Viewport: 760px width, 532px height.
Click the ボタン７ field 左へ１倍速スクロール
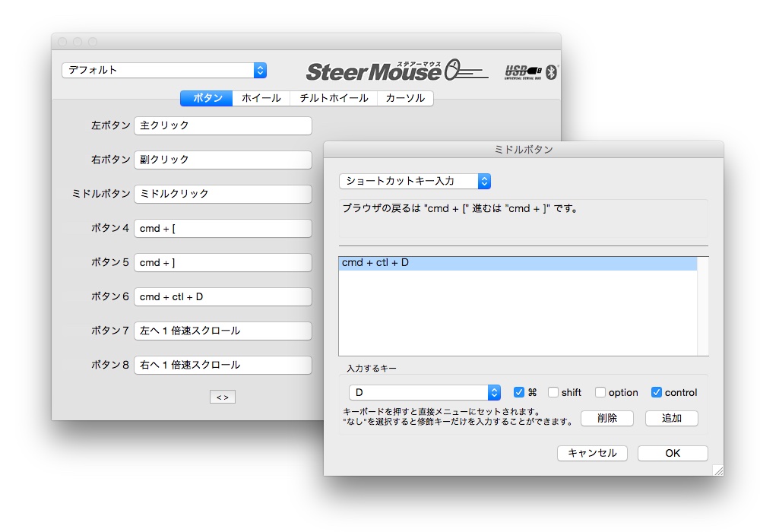pos(223,331)
